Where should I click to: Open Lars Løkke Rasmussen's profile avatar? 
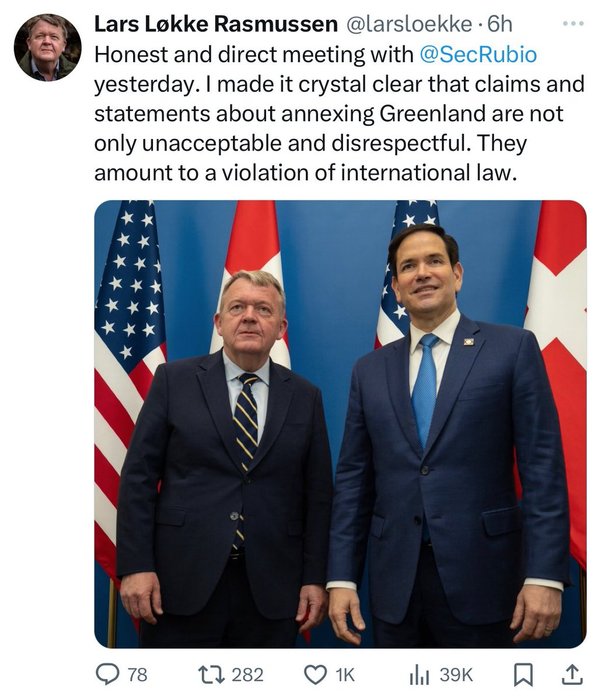coord(48,47)
